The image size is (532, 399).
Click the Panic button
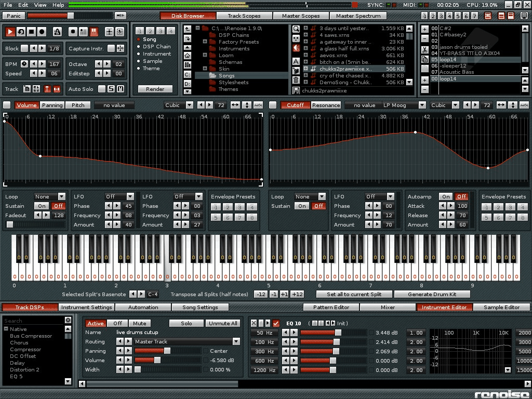pos(14,16)
